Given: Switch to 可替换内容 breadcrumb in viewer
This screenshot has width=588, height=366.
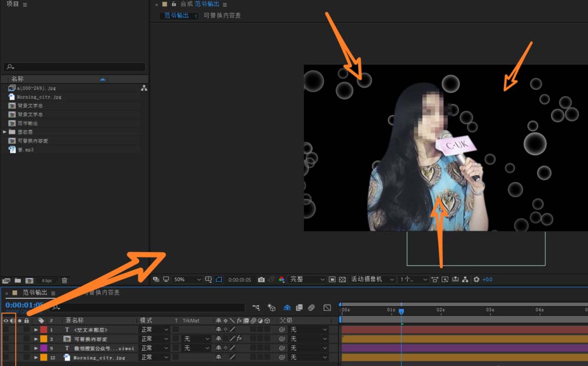Looking at the screenshot, I should pyautogui.click(x=222, y=15).
